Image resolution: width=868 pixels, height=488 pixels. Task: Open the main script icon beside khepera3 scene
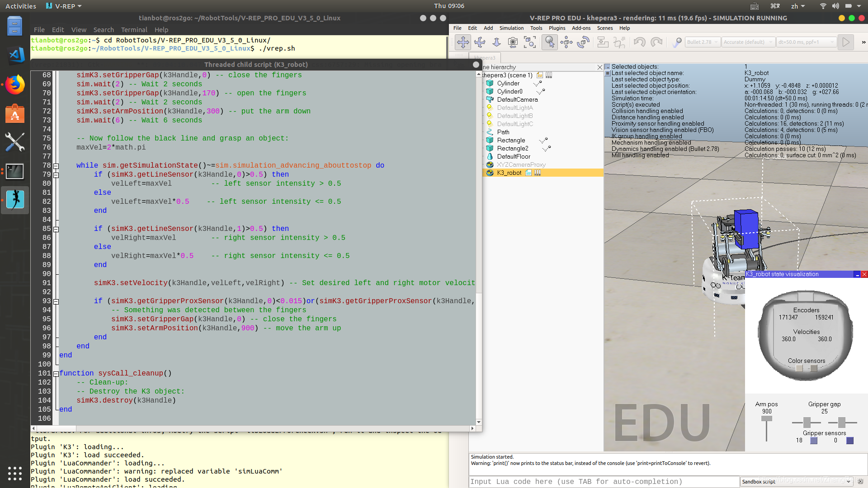(x=540, y=75)
